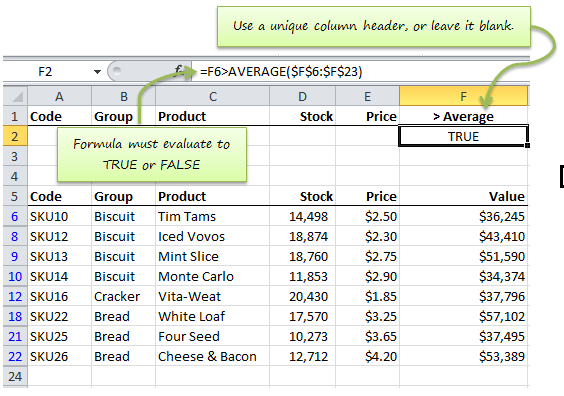Select filtered row 12 header
This screenshot has height=396, width=564.
point(15,296)
